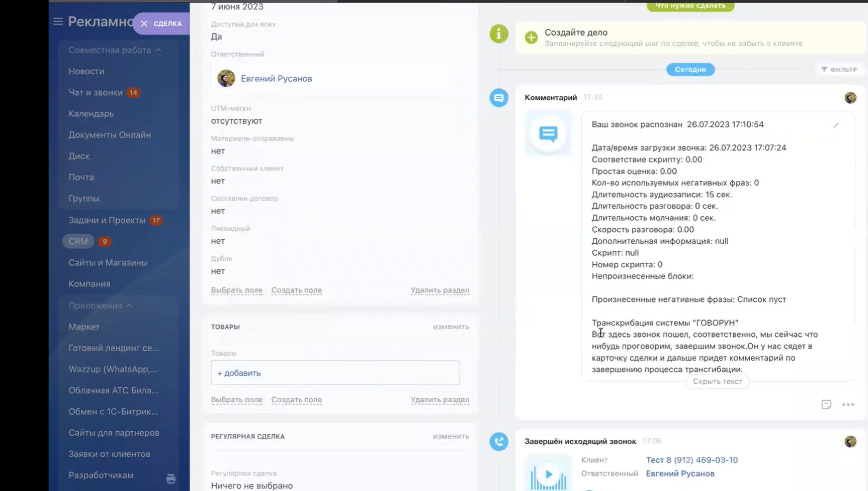Open Обмен с 1С-Битрикс app
The image size is (868, 491).
click(113, 411)
